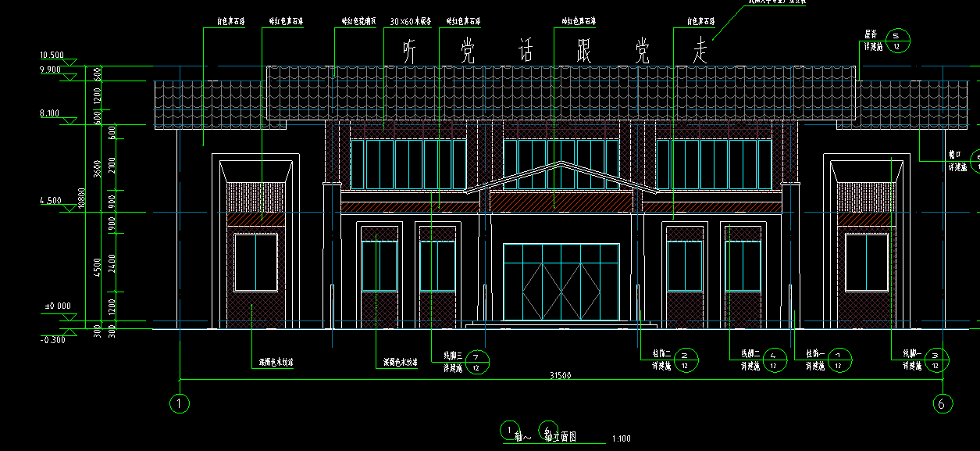Image resolution: width=980 pixels, height=451 pixels.
Task: Click detail callout bubble numbered 7
Action: pos(478,361)
